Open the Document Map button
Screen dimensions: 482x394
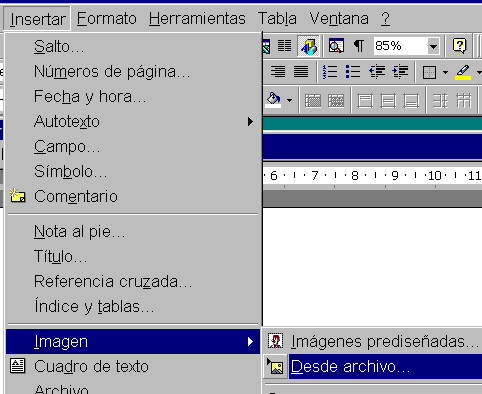[336, 46]
